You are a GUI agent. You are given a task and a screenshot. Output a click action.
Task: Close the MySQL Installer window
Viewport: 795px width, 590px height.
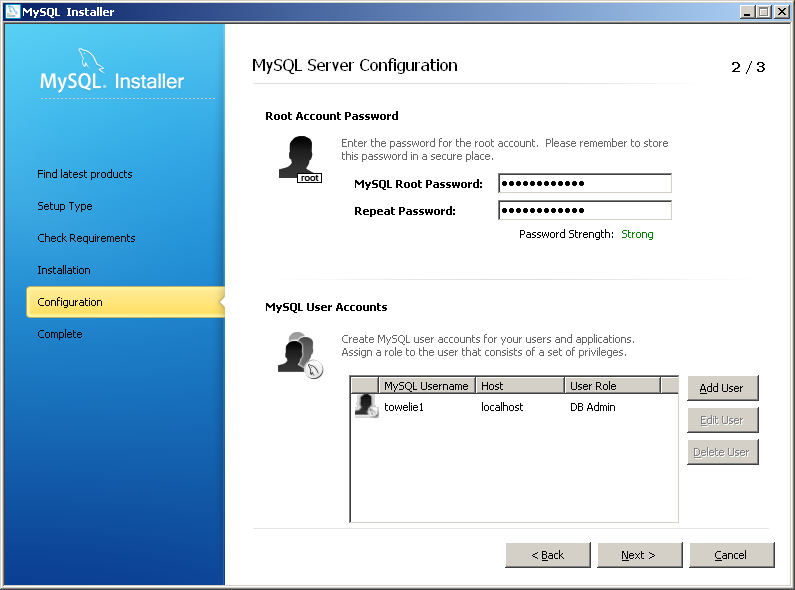[781, 12]
